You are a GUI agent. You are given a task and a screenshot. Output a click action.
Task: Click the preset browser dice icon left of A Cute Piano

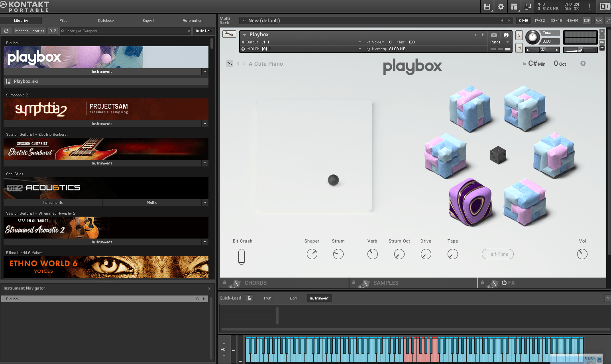click(x=230, y=64)
